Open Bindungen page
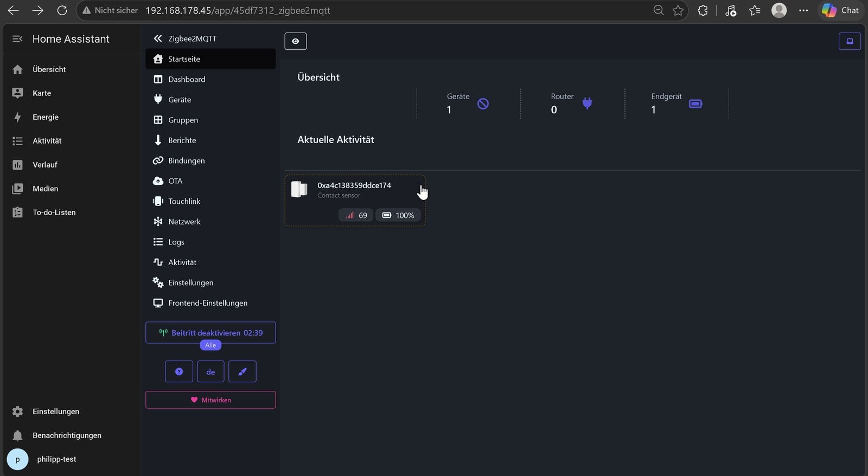The width and height of the screenshot is (868, 476). point(210,160)
